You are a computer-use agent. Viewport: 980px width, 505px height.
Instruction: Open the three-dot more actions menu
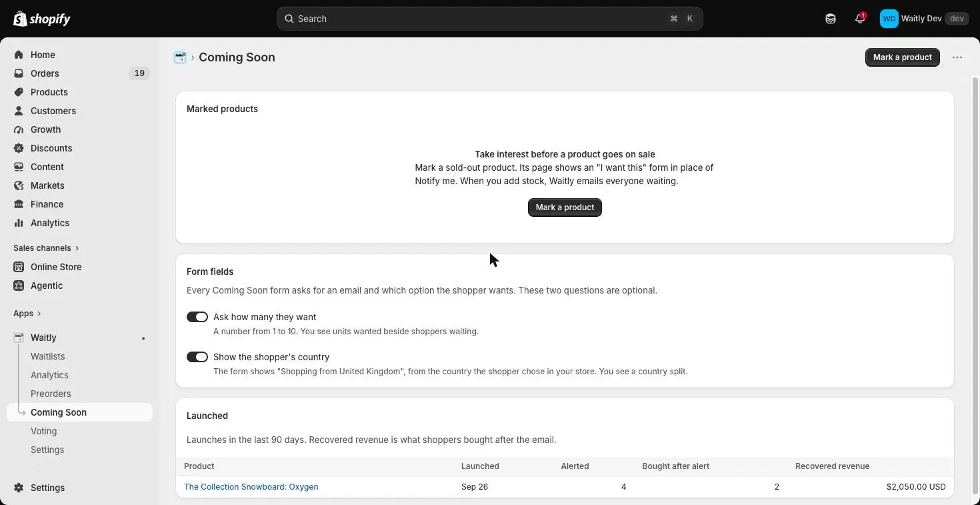point(957,57)
